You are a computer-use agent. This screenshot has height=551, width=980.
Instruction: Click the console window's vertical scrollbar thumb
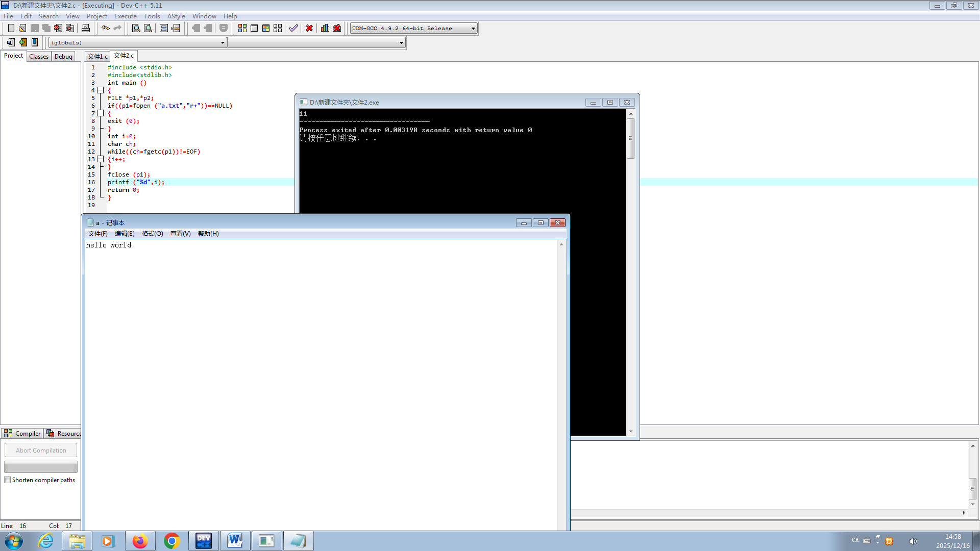(x=631, y=138)
